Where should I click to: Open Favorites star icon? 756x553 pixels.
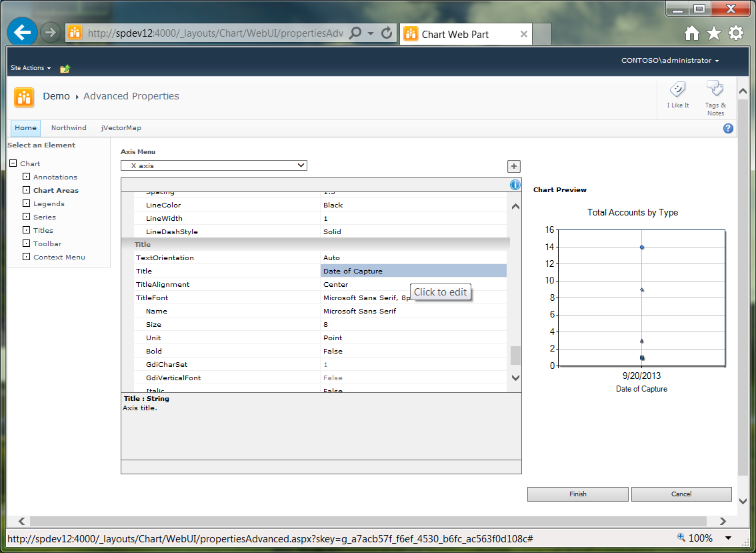pos(713,33)
